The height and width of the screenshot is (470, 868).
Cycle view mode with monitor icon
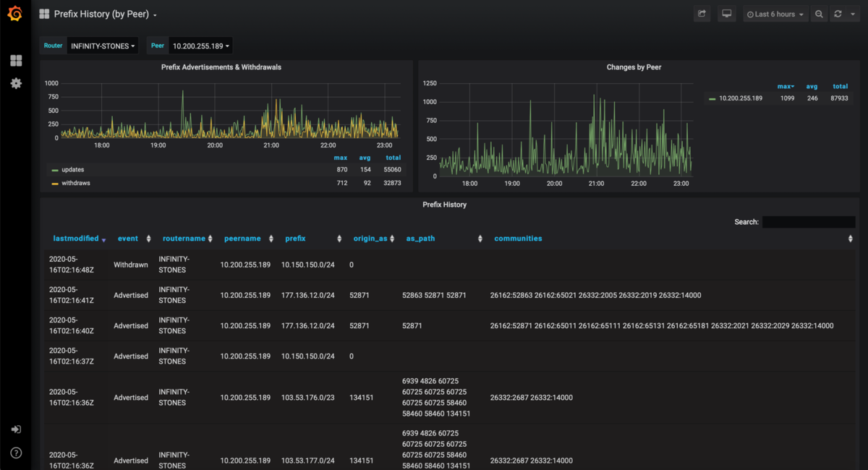tap(726, 14)
